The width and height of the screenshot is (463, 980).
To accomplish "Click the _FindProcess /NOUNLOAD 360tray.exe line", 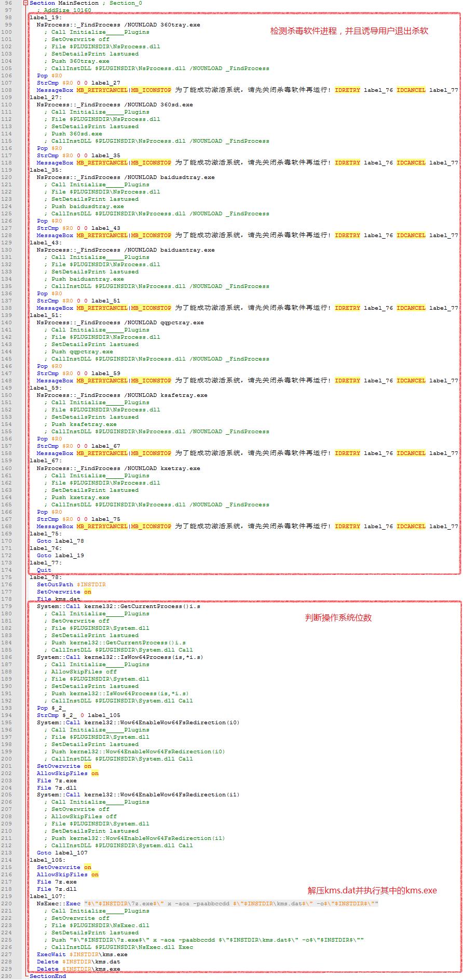I will [118, 25].
